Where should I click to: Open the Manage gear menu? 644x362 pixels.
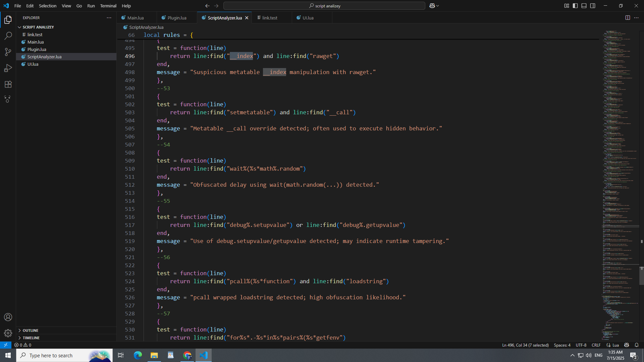coord(8,333)
